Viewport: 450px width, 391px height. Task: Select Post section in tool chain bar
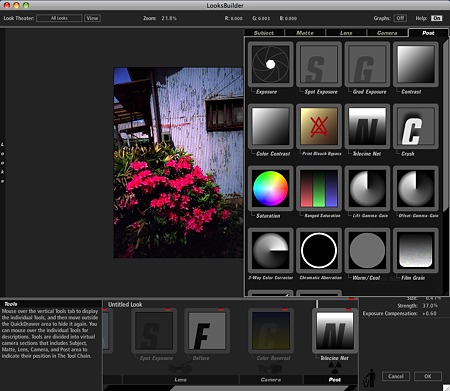(x=335, y=379)
